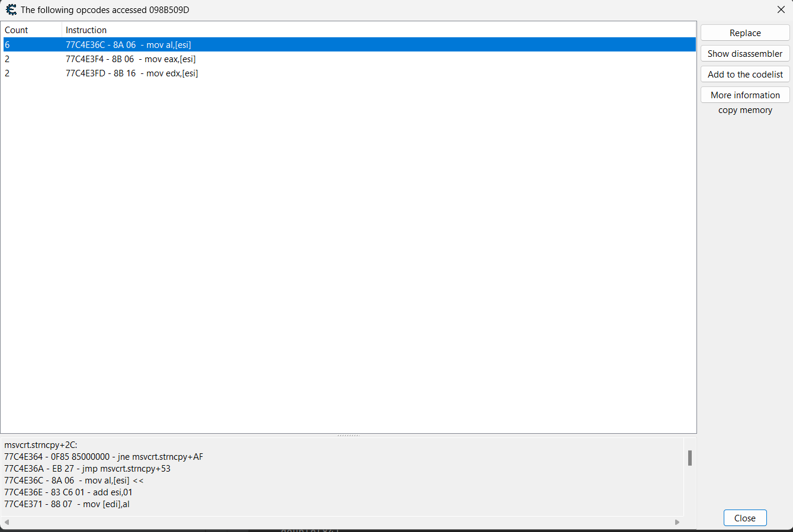Click count value 2 of the mov edx row
The width and height of the screenshot is (793, 532).
tap(7, 73)
